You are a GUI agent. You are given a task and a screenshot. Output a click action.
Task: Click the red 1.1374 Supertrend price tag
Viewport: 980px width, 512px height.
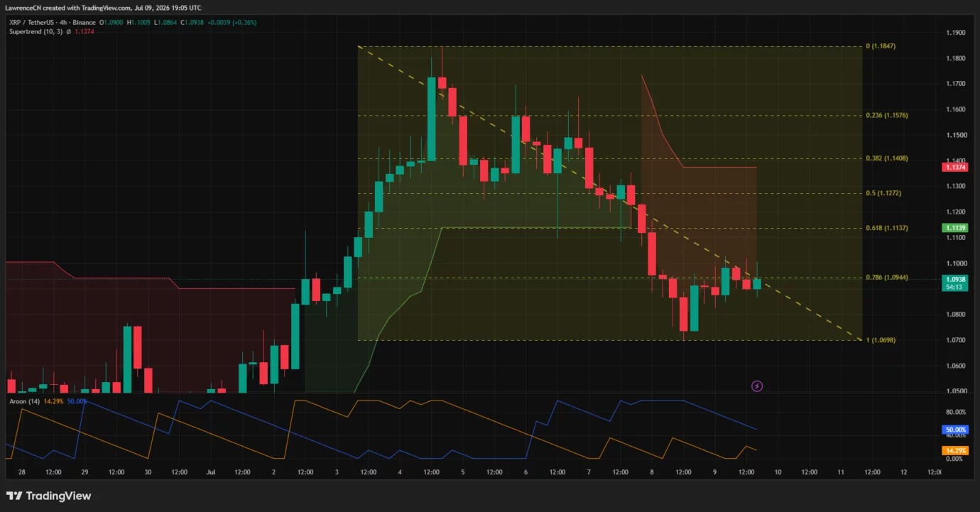point(954,167)
